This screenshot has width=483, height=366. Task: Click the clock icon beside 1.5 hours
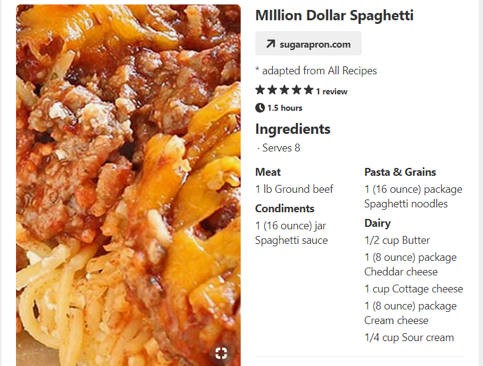coord(260,108)
